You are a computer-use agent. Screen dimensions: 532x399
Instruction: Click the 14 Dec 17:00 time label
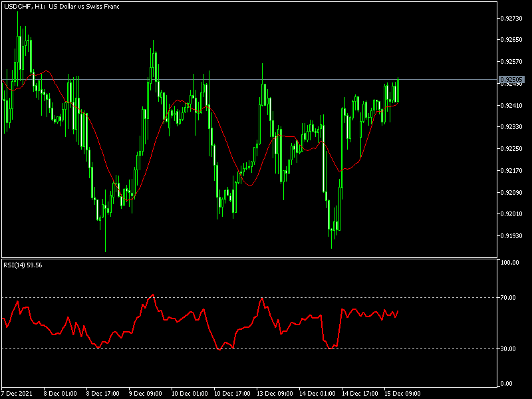pyautogui.click(x=360, y=394)
